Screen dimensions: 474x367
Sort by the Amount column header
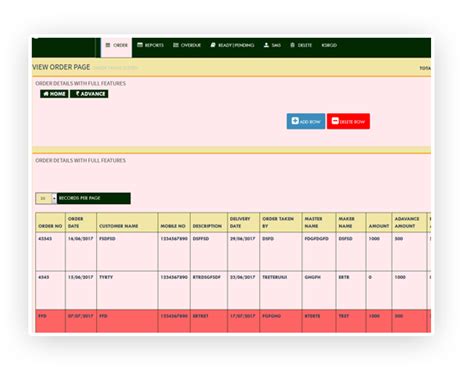[379, 222]
